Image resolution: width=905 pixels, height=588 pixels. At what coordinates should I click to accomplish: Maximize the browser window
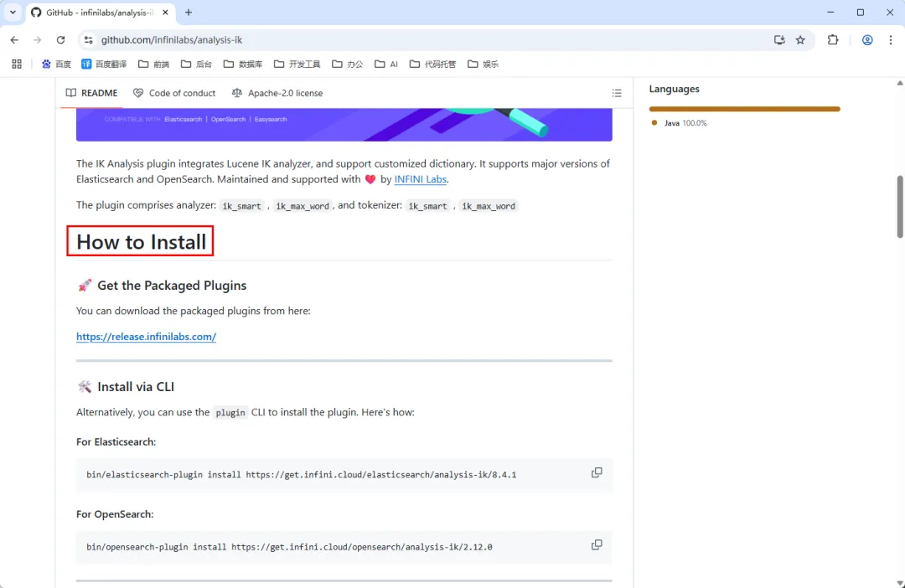coord(861,12)
